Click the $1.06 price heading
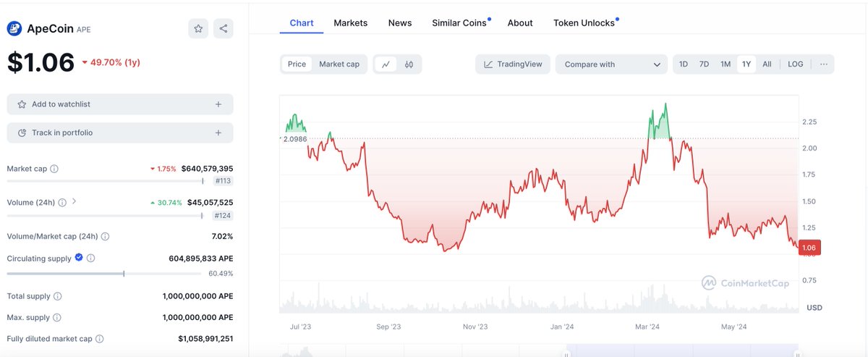This screenshot has height=357, width=868. click(41, 62)
